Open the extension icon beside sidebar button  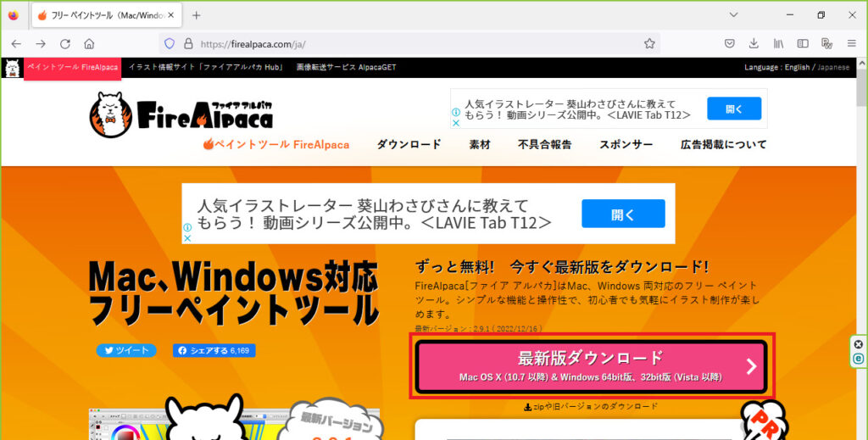coord(827,44)
